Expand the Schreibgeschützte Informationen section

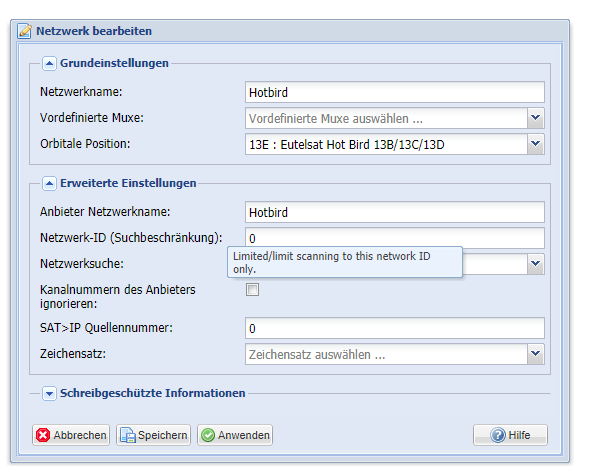click(49, 393)
